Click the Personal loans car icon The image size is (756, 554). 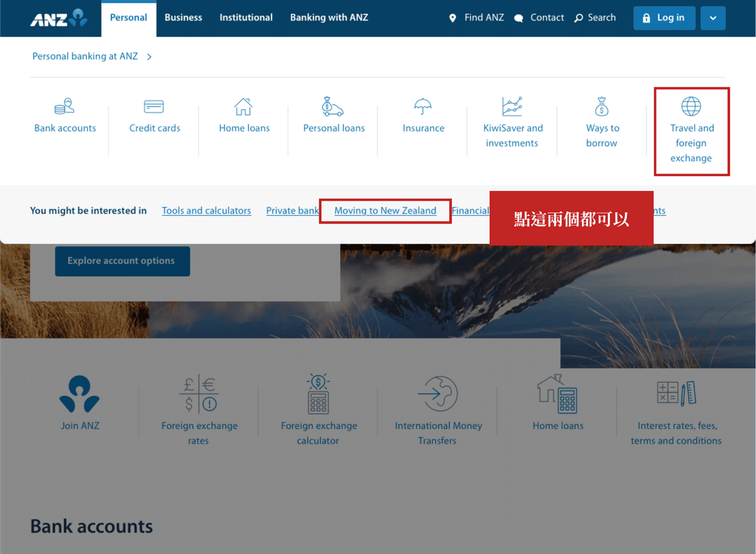pos(333,106)
